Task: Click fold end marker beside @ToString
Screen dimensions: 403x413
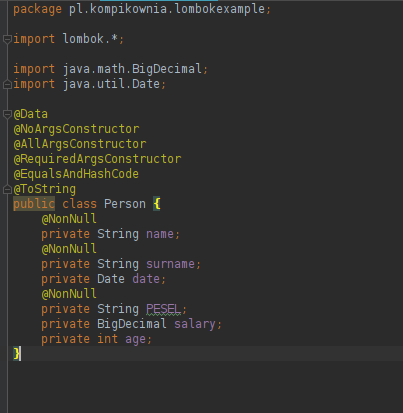Action: (7, 190)
